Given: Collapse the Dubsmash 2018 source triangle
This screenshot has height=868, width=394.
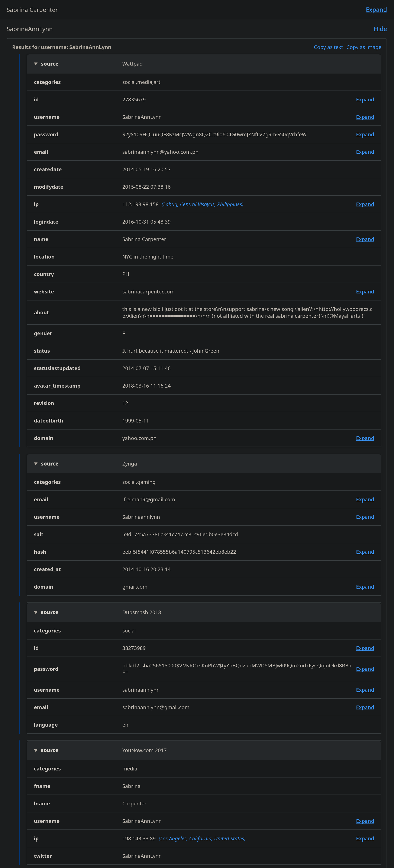Looking at the screenshot, I should (x=36, y=612).
